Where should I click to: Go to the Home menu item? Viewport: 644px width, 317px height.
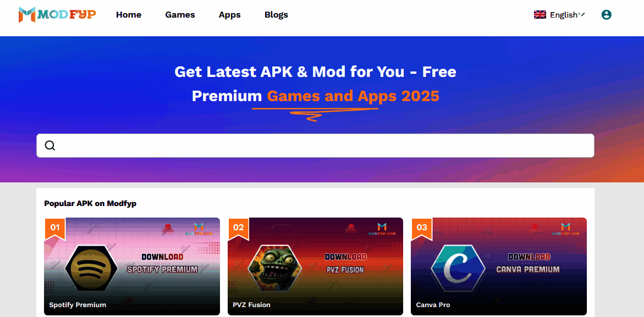(x=129, y=15)
